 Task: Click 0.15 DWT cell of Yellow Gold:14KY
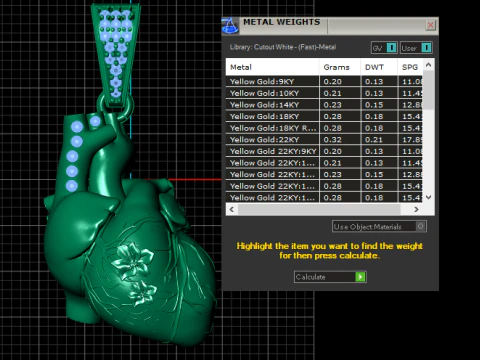[379, 105]
